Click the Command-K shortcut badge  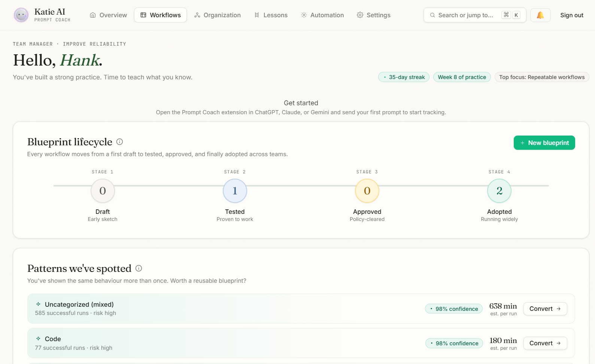(x=511, y=15)
